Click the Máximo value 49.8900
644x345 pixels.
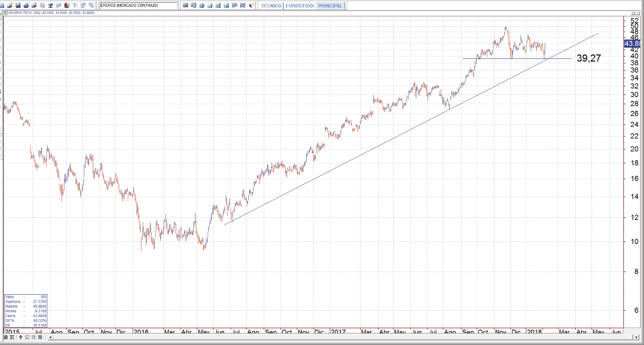[39, 306]
